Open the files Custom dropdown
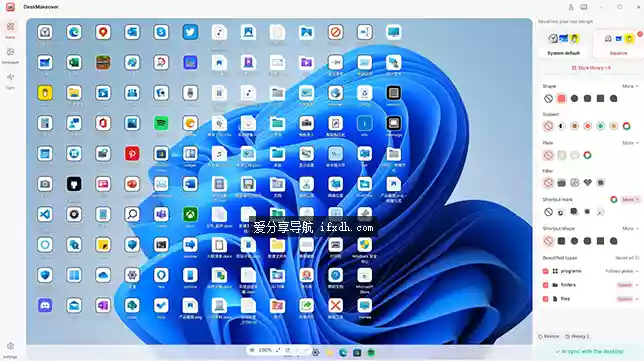This screenshot has width=644, height=361. click(628, 299)
